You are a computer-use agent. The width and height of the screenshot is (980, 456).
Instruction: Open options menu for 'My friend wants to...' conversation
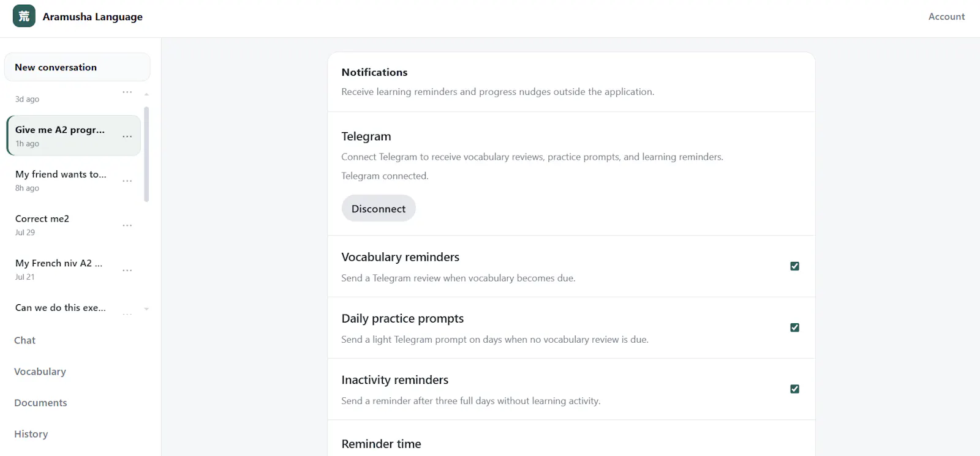tap(127, 181)
